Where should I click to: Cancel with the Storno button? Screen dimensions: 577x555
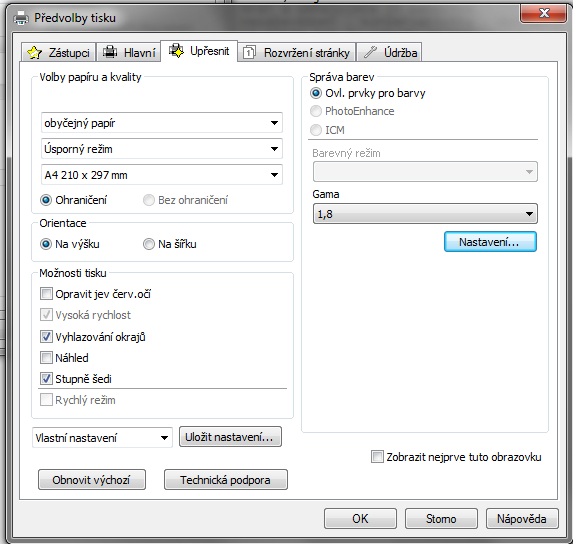coord(441,519)
